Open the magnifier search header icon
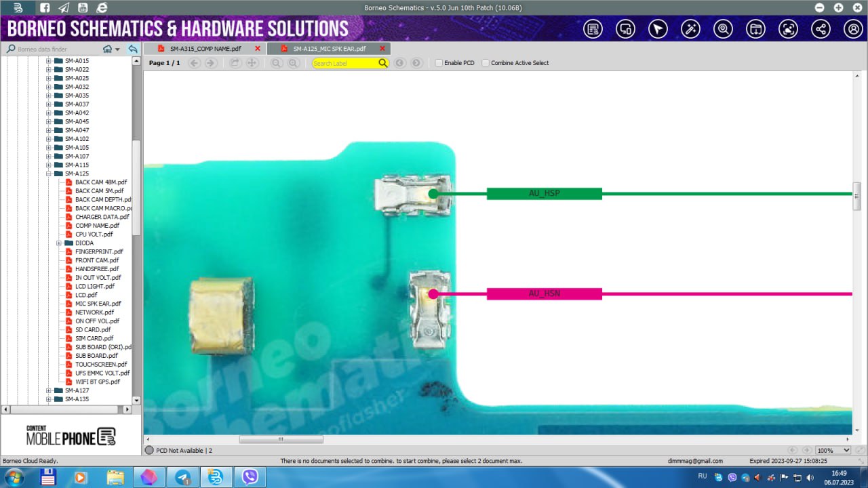 pos(723,29)
